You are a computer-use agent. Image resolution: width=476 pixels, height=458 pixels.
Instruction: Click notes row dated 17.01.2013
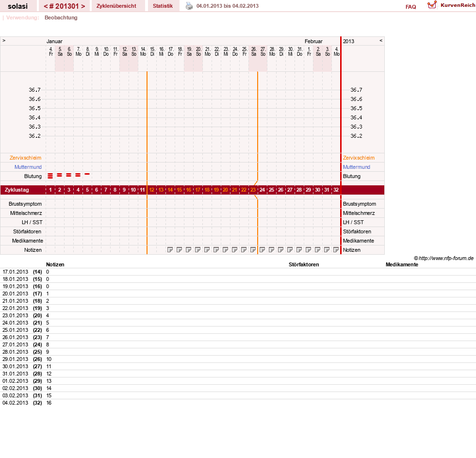[x=238, y=272]
